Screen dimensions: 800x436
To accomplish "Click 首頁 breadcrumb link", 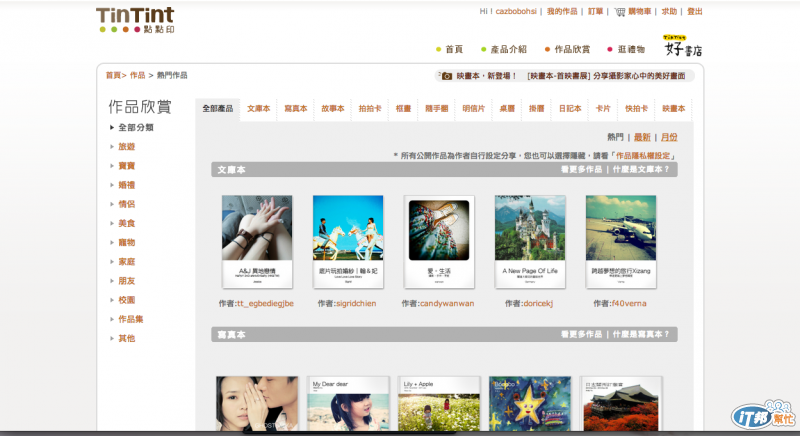I will 113,75.
